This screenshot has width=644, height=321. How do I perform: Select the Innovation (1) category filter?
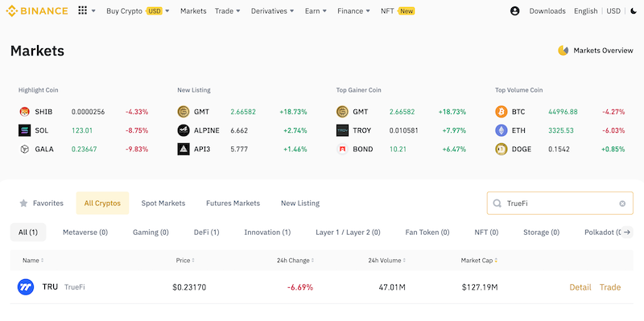267,232
